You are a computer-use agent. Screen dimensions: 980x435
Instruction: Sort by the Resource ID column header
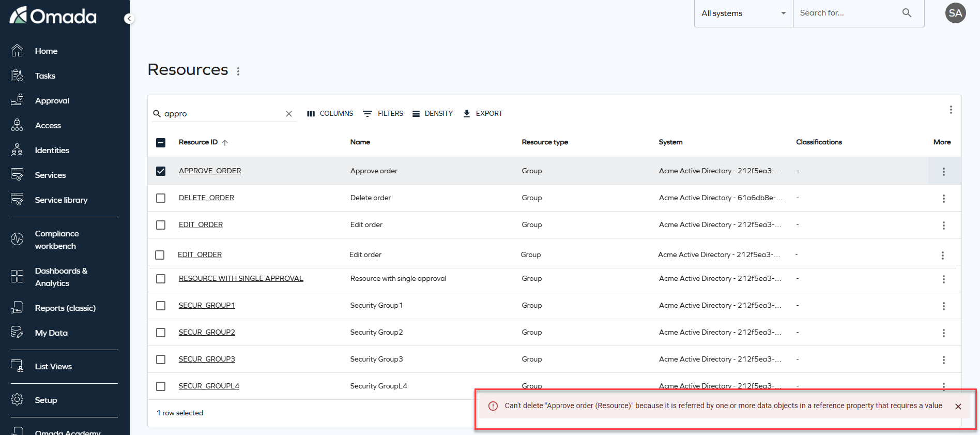pyautogui.click(x=198, y=142)
